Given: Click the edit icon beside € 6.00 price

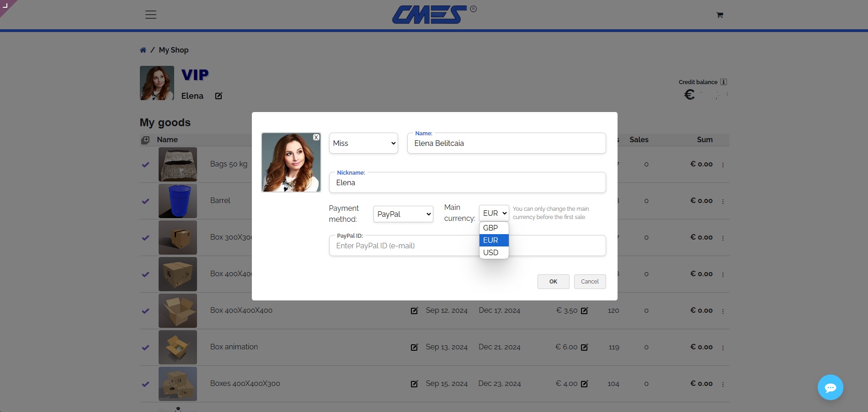Looking at the screenshot, I should click(585, 347).
